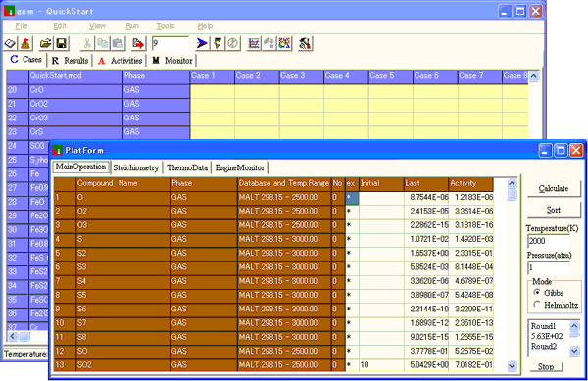Open a file with the folder icon
Viewport: 588px width, 381px height.
(x=46, y=44)
